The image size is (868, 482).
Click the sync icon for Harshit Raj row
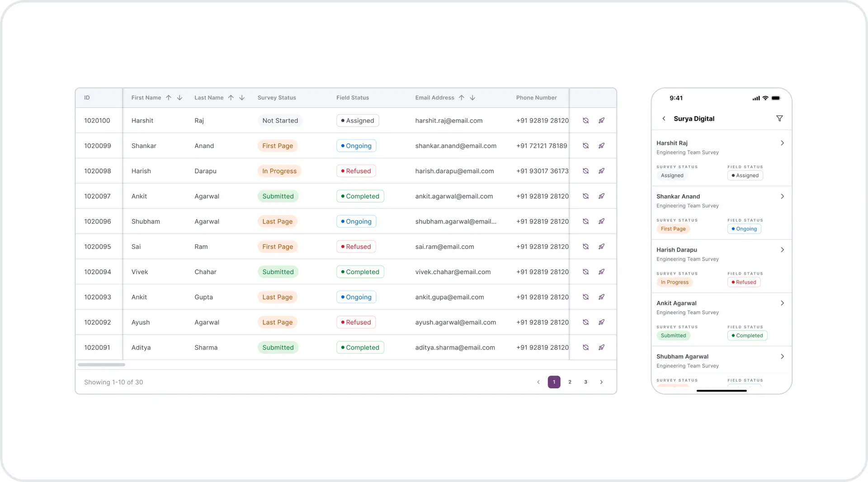(585, 121)
